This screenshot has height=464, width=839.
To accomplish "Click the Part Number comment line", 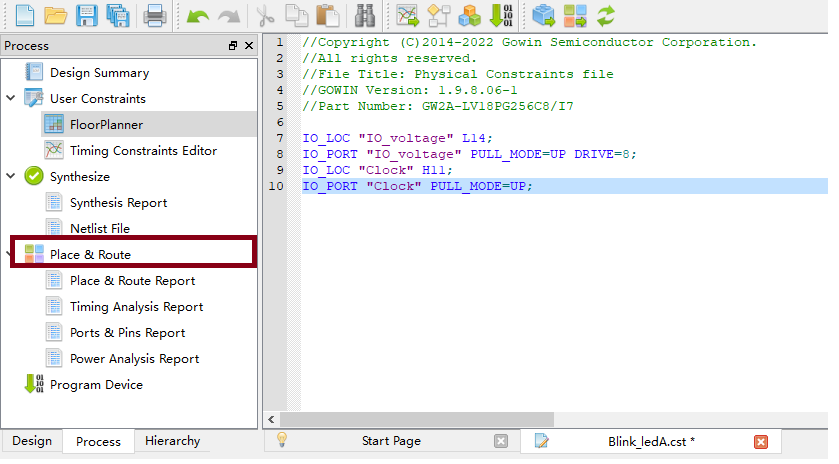I will pos(438,106).
